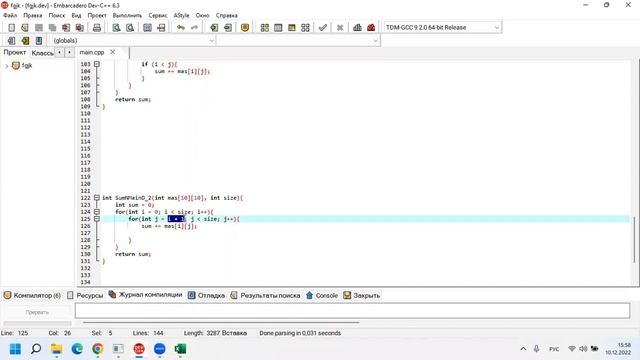Click the first icon on the second toolbar row

click(11, 41)
